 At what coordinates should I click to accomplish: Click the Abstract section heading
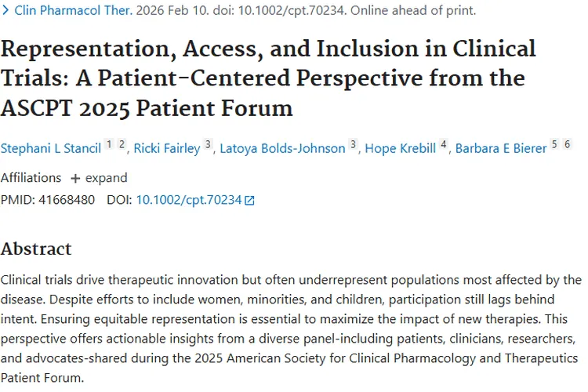(36, 249)
